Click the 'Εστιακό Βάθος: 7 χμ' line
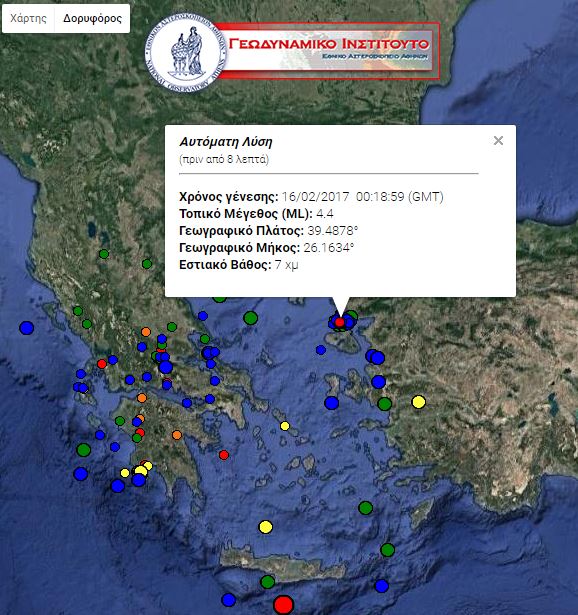The height and width of the screenshot is (615, 578). pos(238,265)
